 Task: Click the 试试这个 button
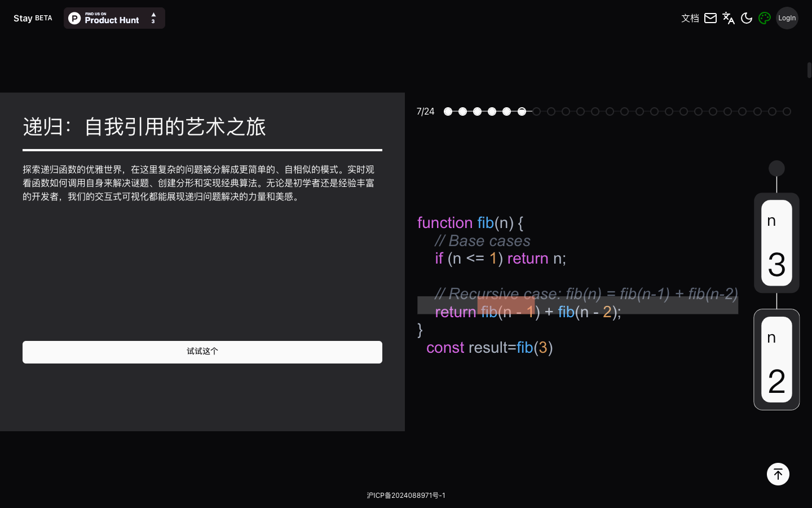(x=202, y=352)
